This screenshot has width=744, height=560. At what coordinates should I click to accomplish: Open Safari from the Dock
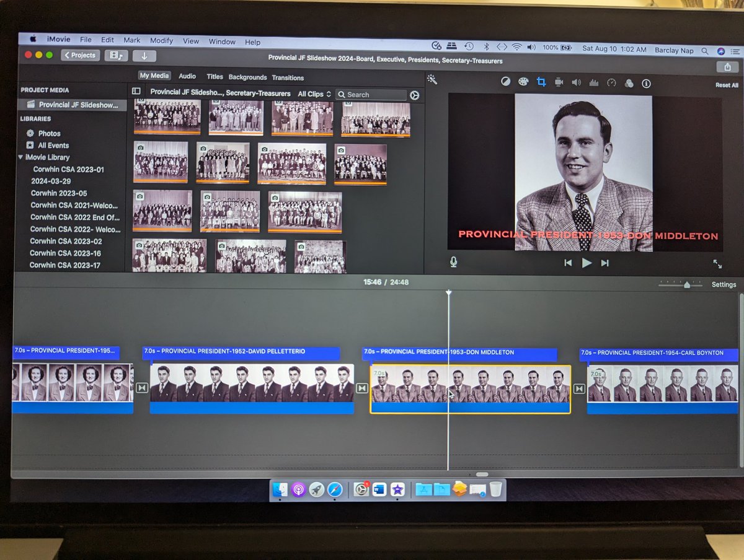[335, 489]
